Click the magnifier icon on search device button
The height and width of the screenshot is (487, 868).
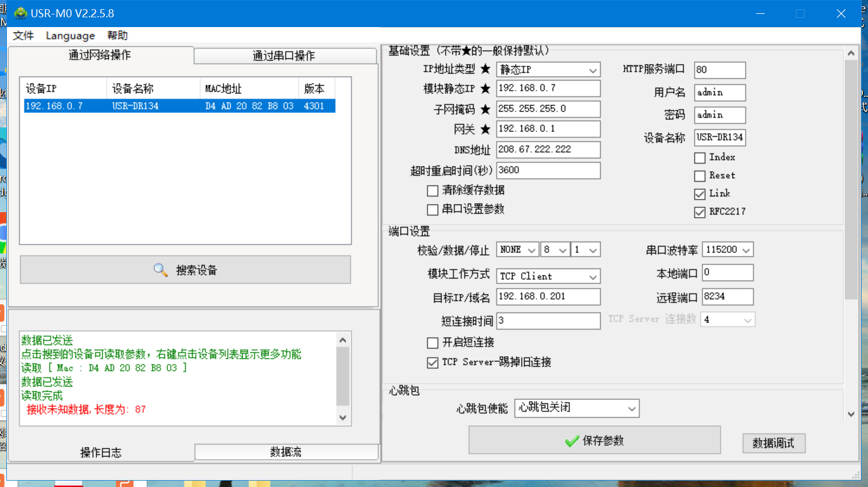pos(160,270)
